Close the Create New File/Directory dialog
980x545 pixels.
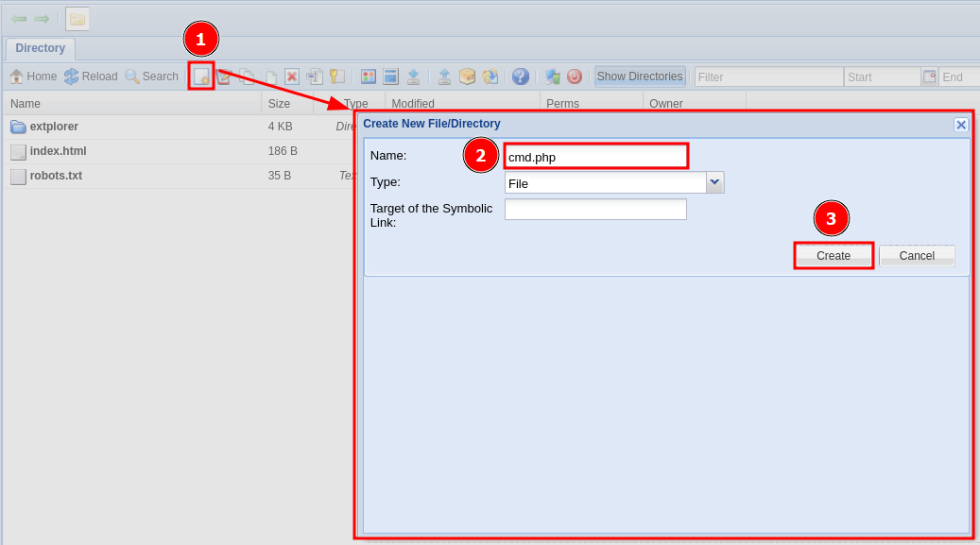961,125
